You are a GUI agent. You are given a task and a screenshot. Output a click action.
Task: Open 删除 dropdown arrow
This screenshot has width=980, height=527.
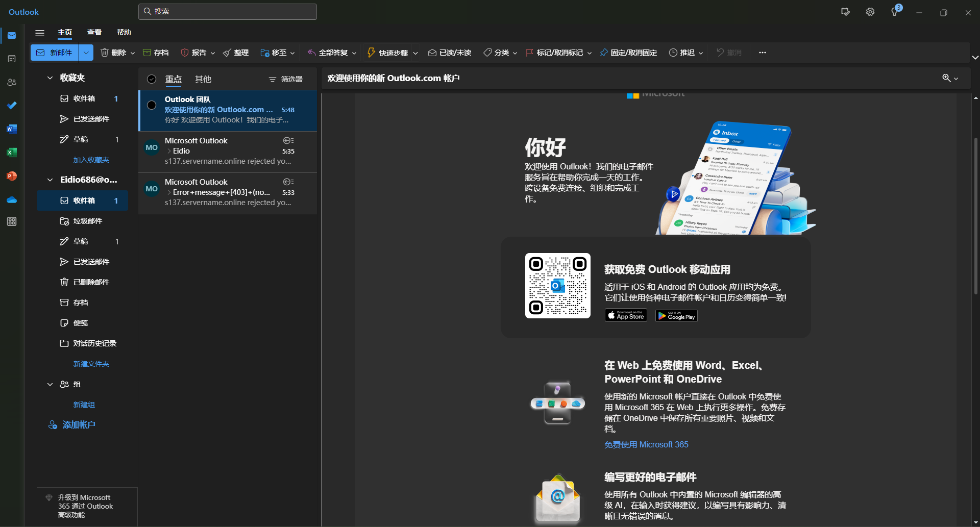[133, 53]
